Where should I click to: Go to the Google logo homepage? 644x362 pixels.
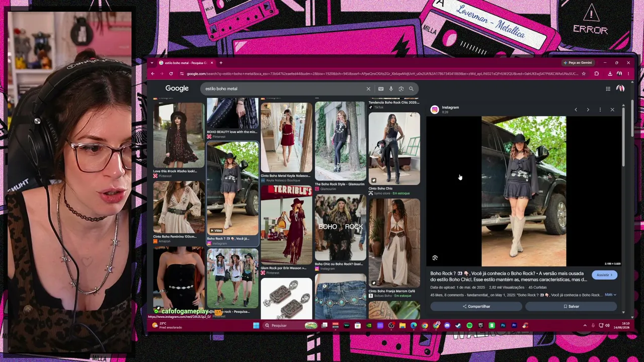coord(177,88)
